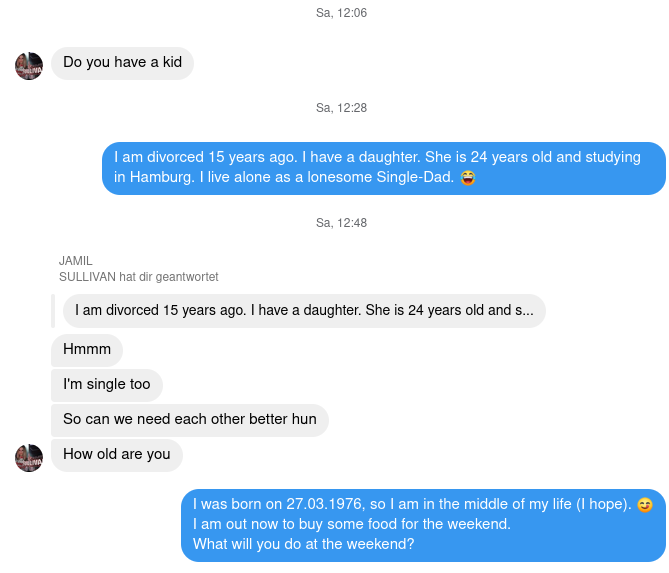Viewport: 669px width, 573px height.
Task: Click the 'What will you do at the weekend?' line
Action: pyautogui.click(x=303, y=544)
